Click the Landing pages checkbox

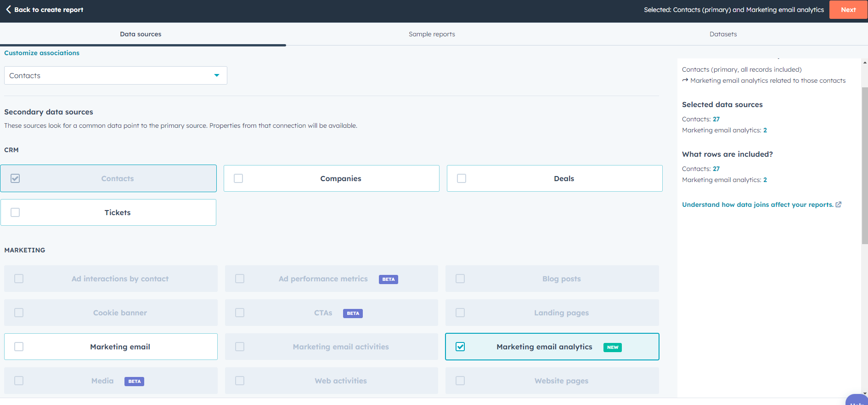pos(460,313)
